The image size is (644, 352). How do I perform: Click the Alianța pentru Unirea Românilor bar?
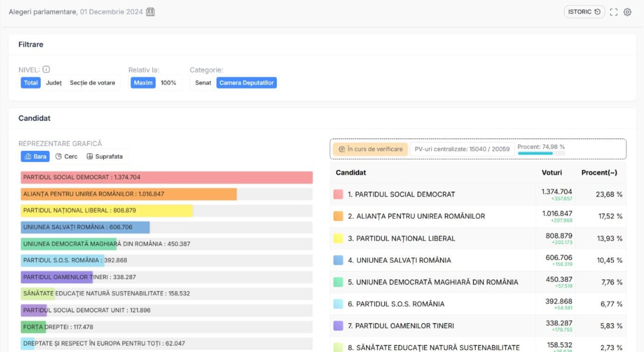tap(129, 194)
